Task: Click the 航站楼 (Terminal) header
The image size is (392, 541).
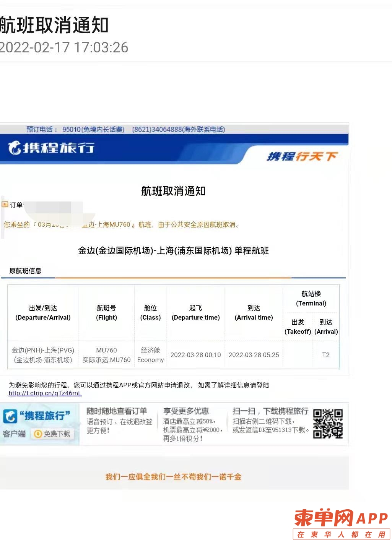Action: pos(311,299)
